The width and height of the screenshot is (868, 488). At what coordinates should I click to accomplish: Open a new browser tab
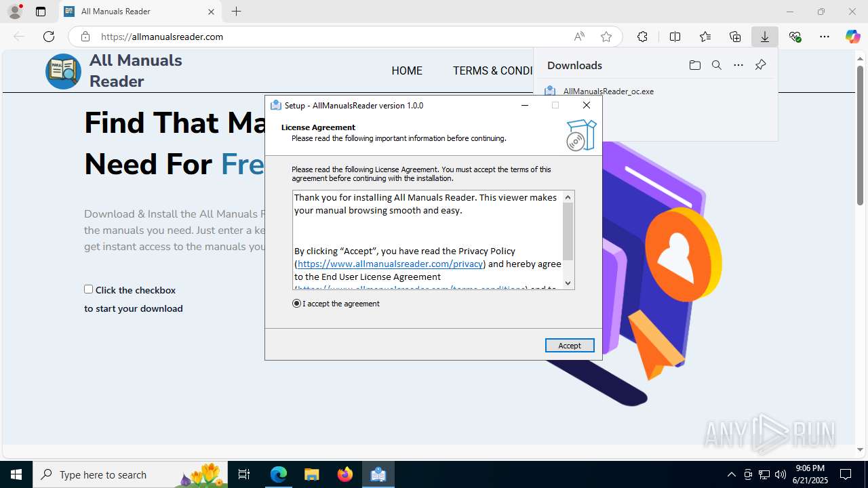(236, 12)
